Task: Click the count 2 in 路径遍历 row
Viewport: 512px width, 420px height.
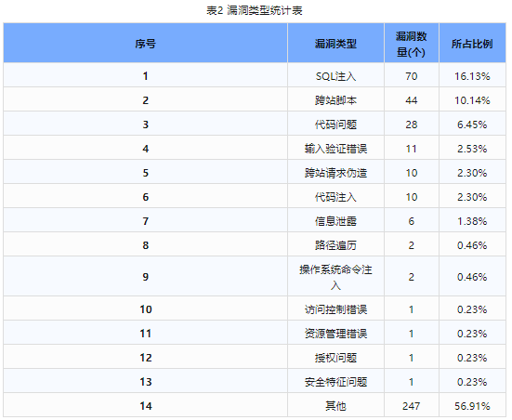Action: pos(412,245)
